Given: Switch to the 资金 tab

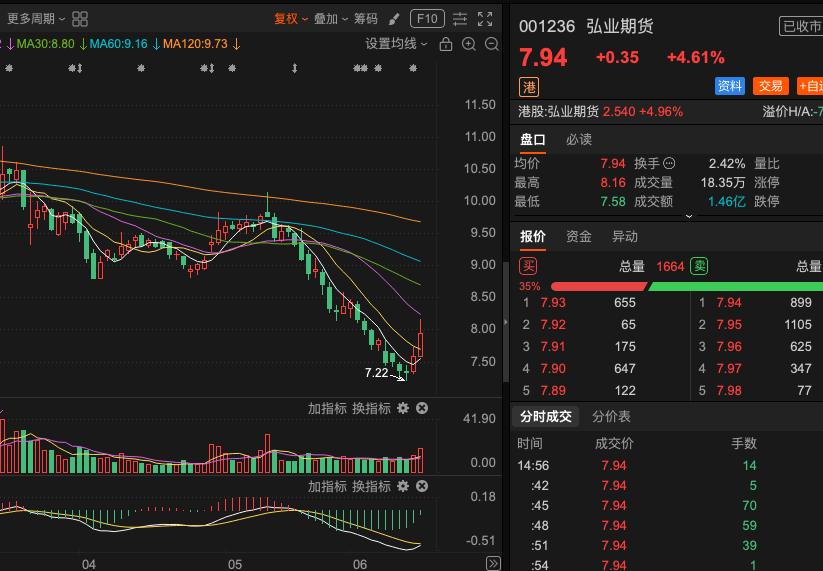Looking at the screenshot, I should coord(579,237).
